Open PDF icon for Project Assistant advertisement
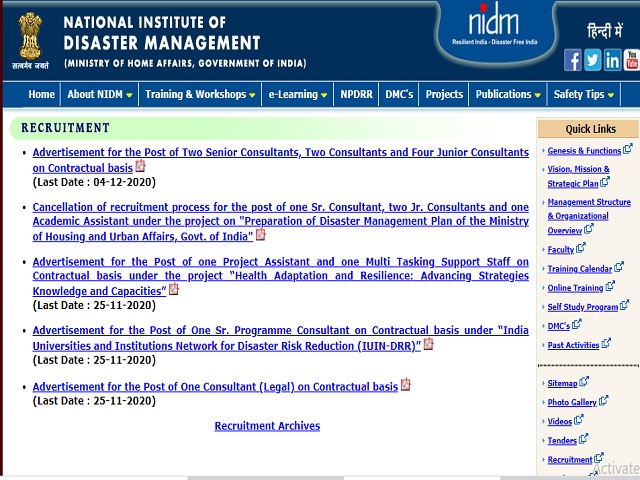The width and height of the screenshot is (640, 480). click(x=174, y=289)
